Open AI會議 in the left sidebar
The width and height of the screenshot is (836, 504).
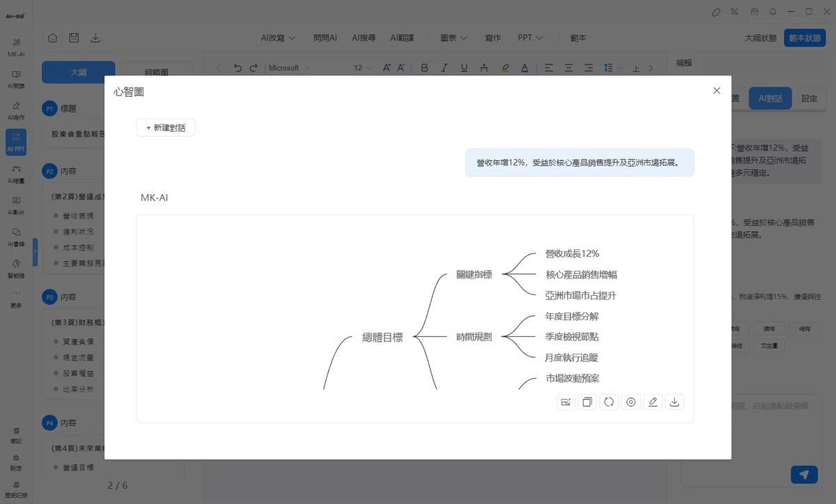16,237
